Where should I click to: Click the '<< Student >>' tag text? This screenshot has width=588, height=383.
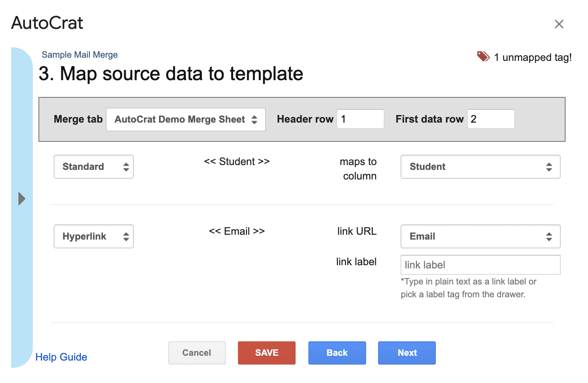point(237,161)
